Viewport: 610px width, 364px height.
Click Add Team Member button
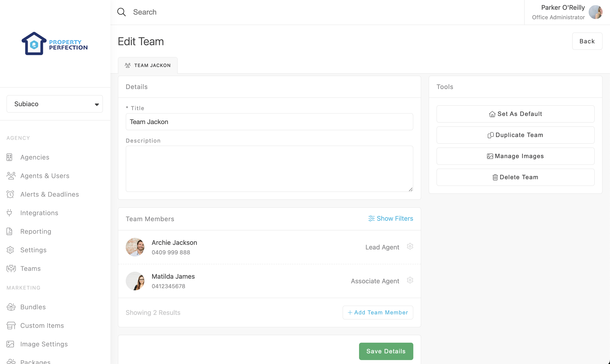378,312
